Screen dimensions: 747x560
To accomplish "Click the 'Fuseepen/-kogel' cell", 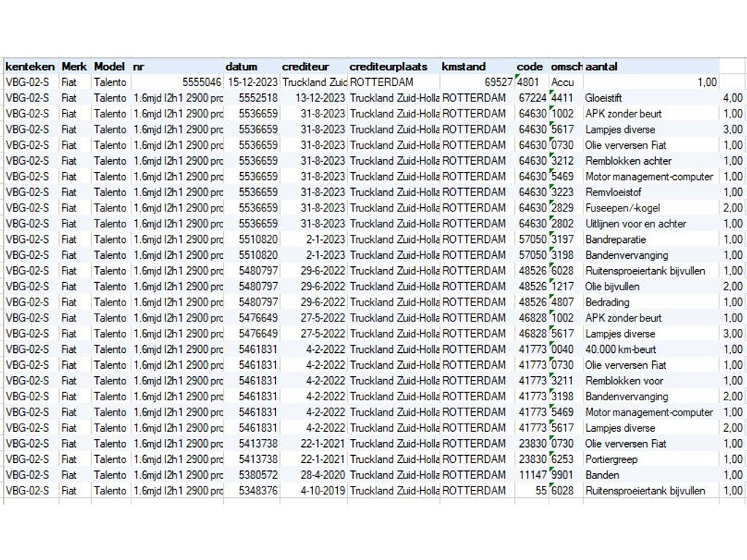I will tap(651, 208).
